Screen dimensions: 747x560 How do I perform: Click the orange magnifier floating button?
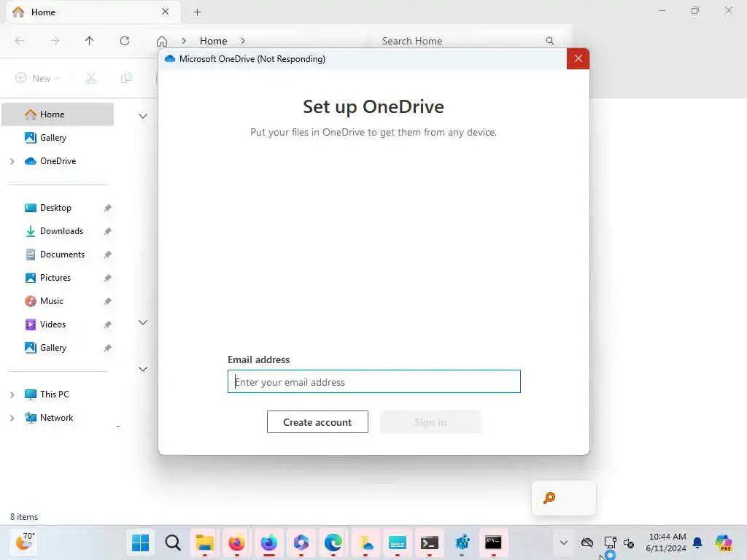[x=549, y=498]
